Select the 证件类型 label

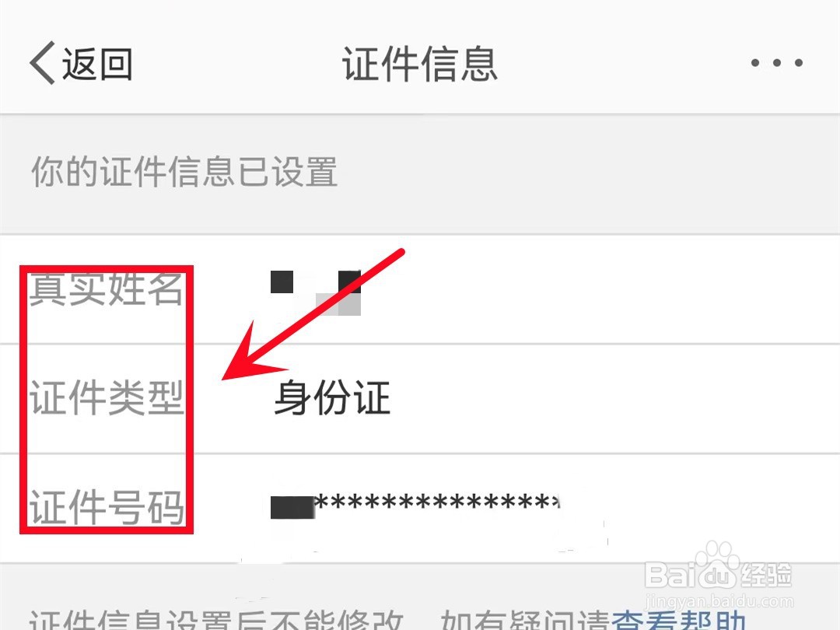tap(106, 398)
